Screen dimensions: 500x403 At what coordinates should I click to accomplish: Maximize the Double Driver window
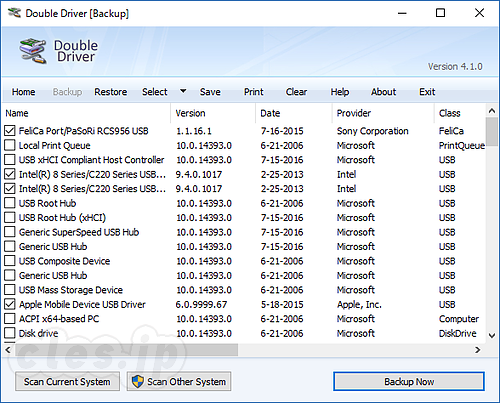(441, 13)
